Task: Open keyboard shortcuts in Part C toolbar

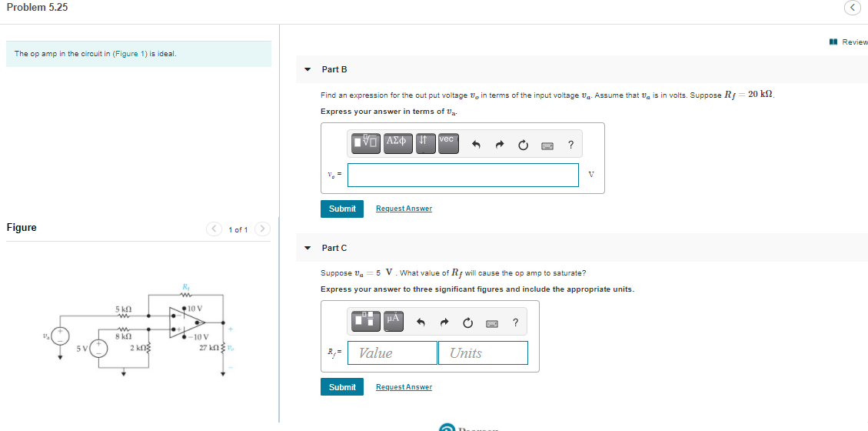Action: click(492, 323)
